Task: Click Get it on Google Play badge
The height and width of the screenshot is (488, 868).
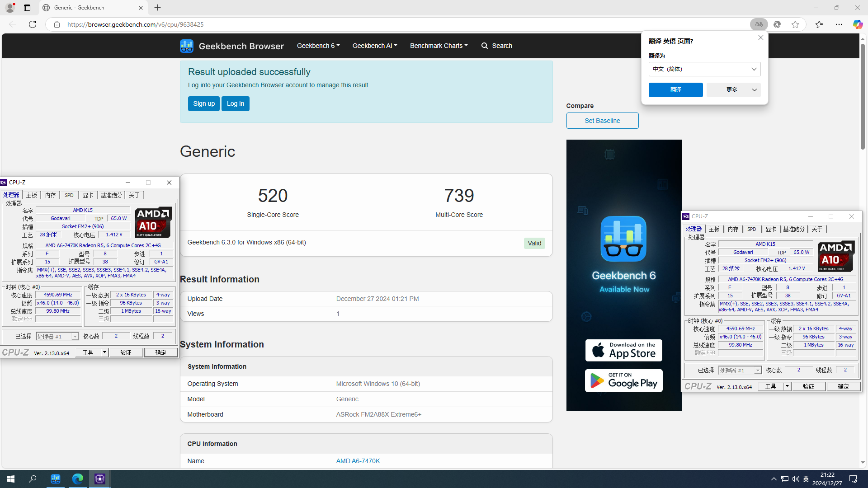Action: pyautogui.click(x=624, y=380)
